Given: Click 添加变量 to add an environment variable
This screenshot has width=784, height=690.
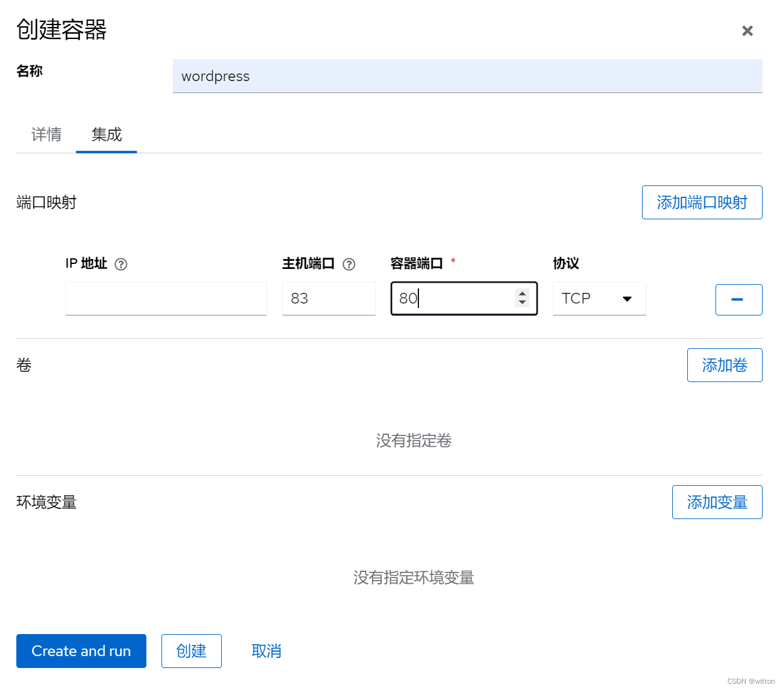Looking at the screenshot, I should click(717, 502).
